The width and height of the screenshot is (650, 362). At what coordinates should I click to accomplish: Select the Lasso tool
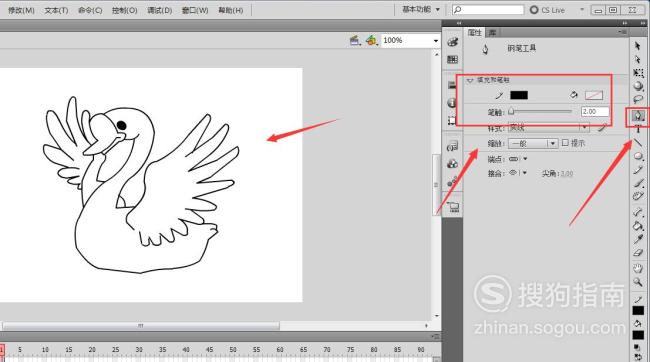(x=638, y=100)
